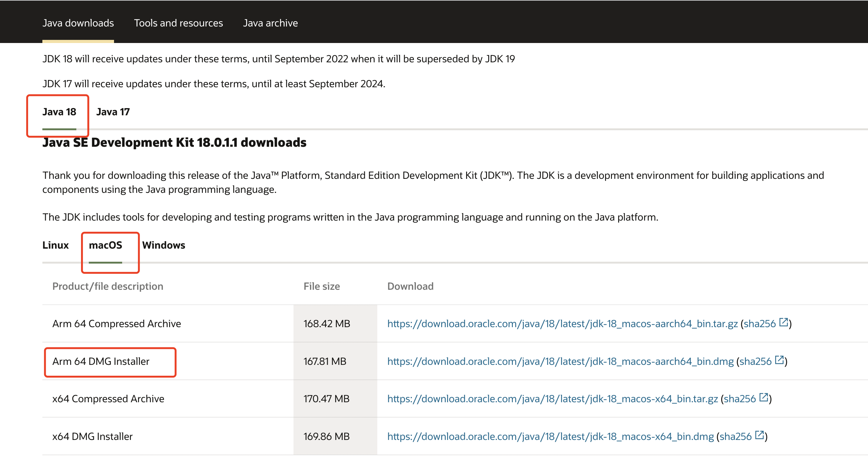Open sha256 link for x64 DMG Installer

736,437
